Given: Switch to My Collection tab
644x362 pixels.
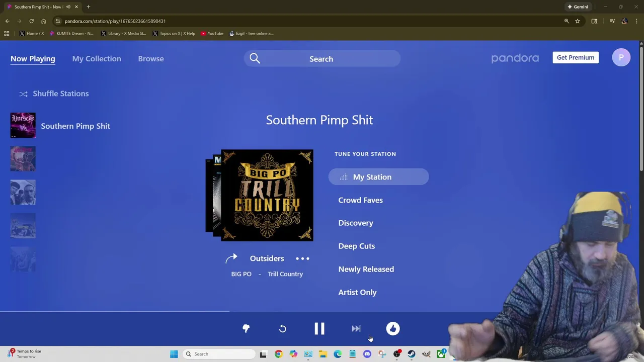Looking at the screenshot, I should tap(97, 59).
